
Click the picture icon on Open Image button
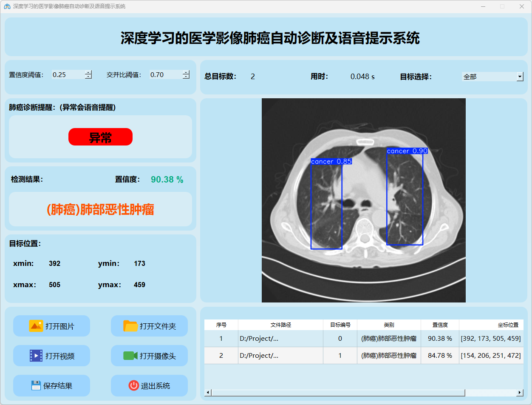pyautogui.click(x=36, y=326)
